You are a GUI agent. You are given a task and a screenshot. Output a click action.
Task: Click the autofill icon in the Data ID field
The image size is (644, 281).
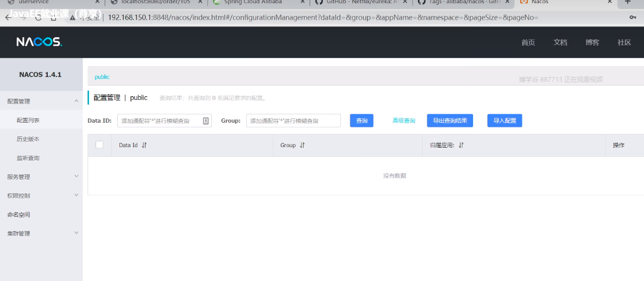pos(206,121)
